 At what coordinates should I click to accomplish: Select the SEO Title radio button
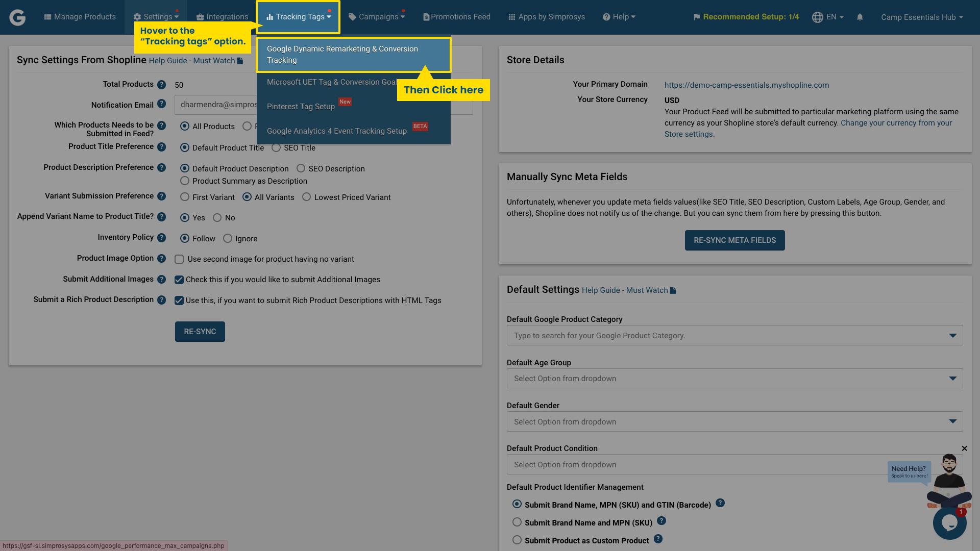(x=276, y=147)
